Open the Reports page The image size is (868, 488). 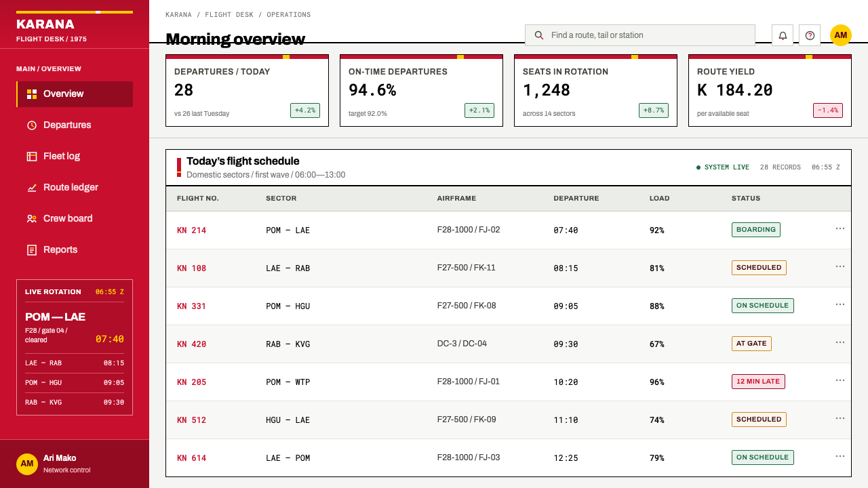(75, 250)
